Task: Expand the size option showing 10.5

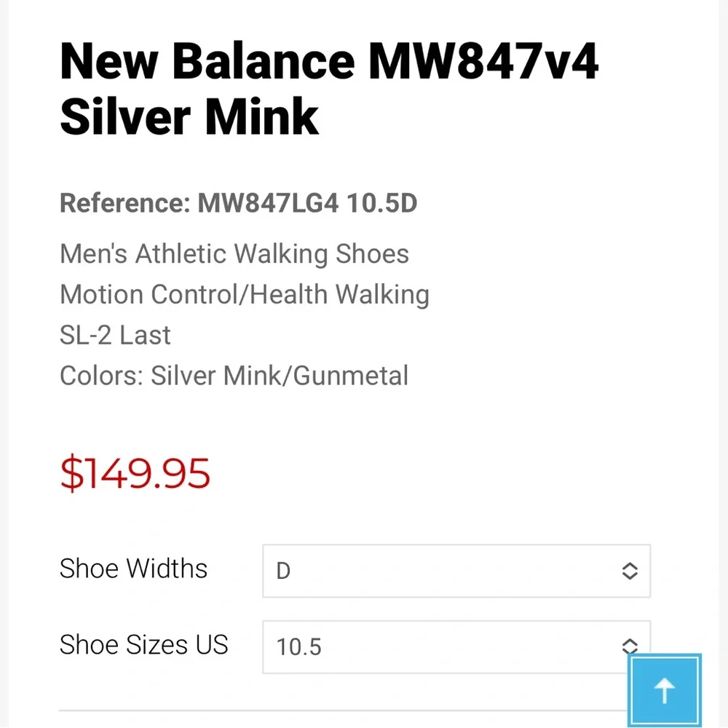Action: pyautogui.click(x=456, y=646)
